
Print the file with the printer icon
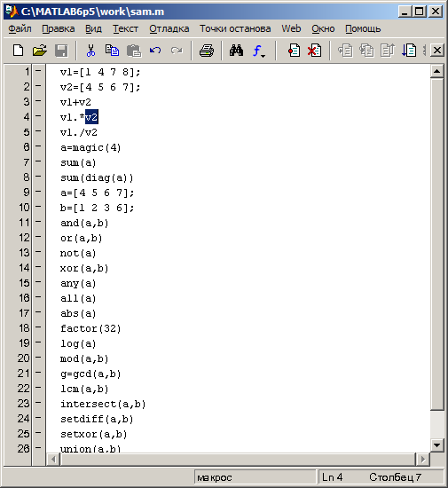click(x=207, y=51)
